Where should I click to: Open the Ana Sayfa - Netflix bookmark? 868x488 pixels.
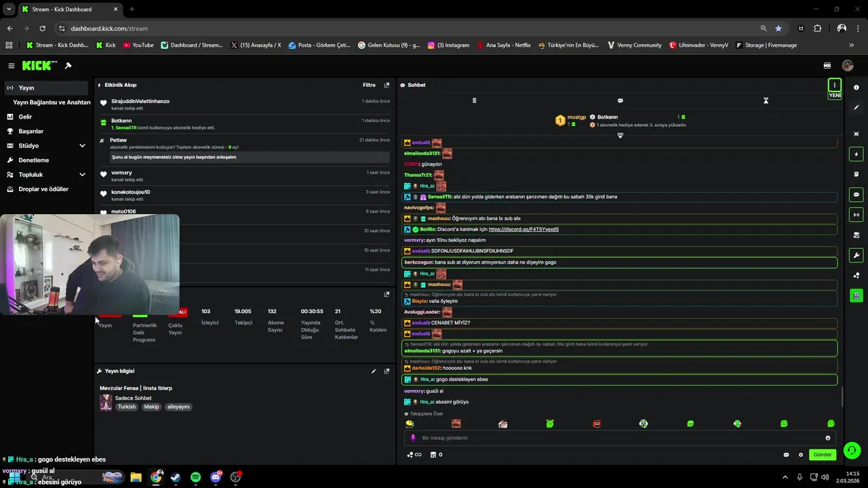click(x=503, y=45)
